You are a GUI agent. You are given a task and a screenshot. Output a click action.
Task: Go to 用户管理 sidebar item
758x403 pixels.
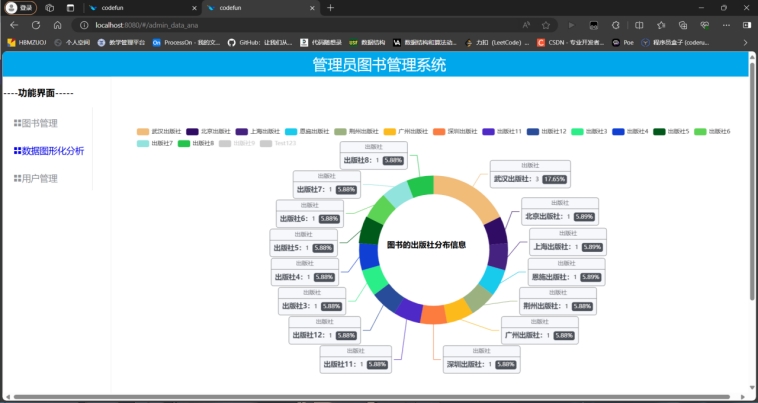40,178
